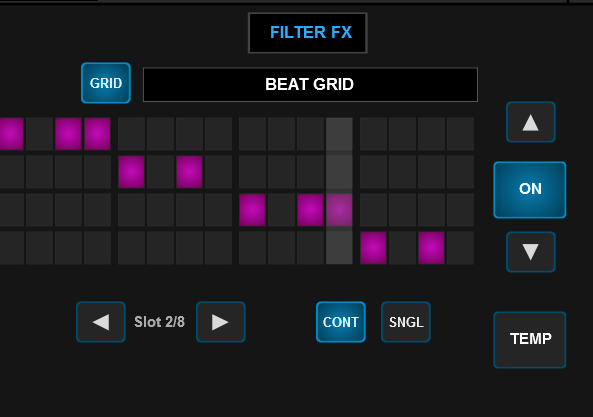Viewport: 593px width, 417px height.
Task: Enable CONT continuous mode
Action: pos(341,322)
